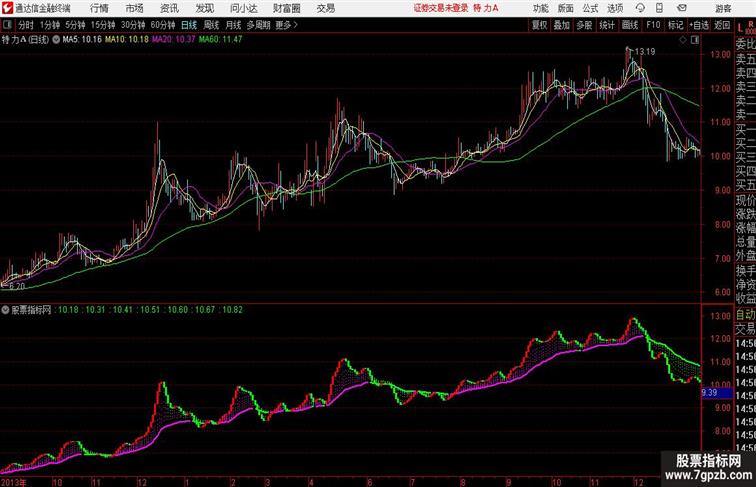Switch to the 月线 monthly tab
The height and width of the screenshot is (487, 756).
click(x=233, y=25)
